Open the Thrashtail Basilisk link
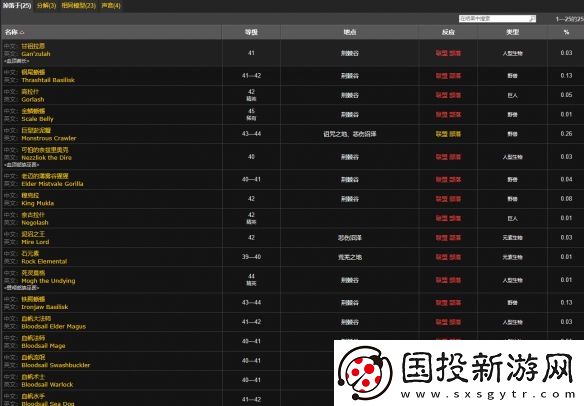This screenshot has width=584, height=406. coord(48,80)
